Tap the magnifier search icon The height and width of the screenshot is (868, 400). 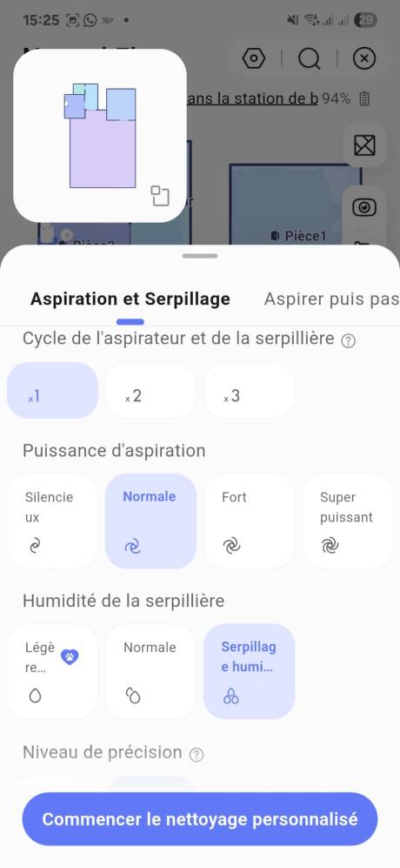(x=310, y=58)
